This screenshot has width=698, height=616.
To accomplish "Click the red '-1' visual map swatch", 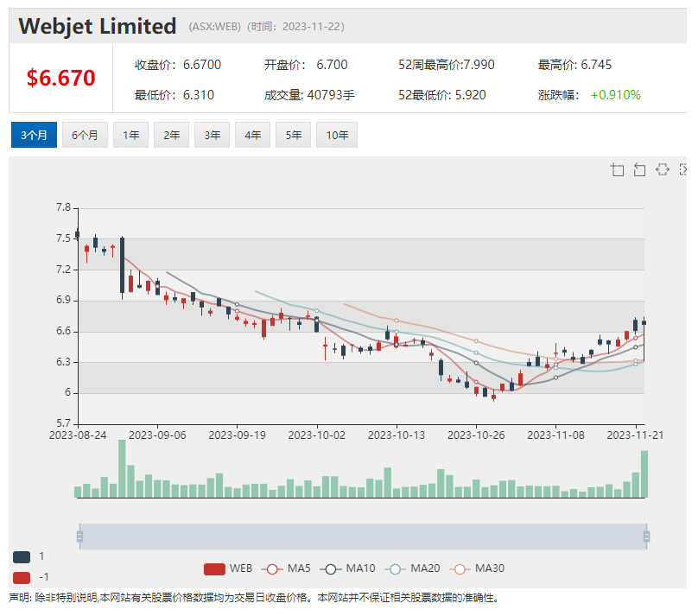I will click(x=22, y=577).
